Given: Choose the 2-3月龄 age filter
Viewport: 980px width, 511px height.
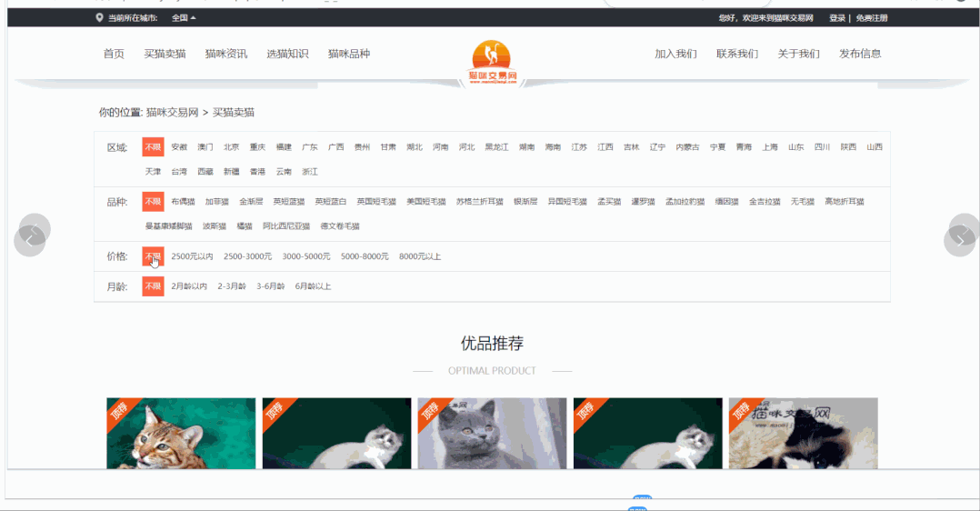Looking at the screenshot, I should [231, 286].
